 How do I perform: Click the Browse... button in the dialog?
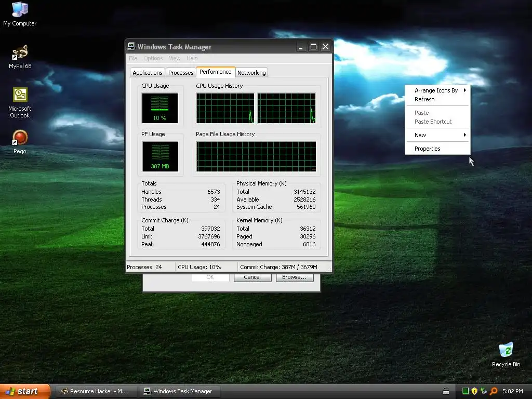coord(294,277)
